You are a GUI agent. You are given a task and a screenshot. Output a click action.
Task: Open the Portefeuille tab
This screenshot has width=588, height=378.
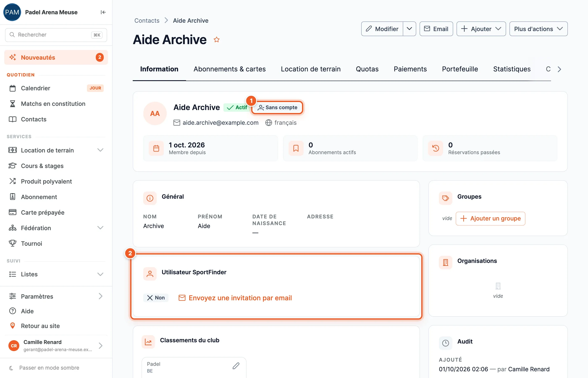point(460,69)
